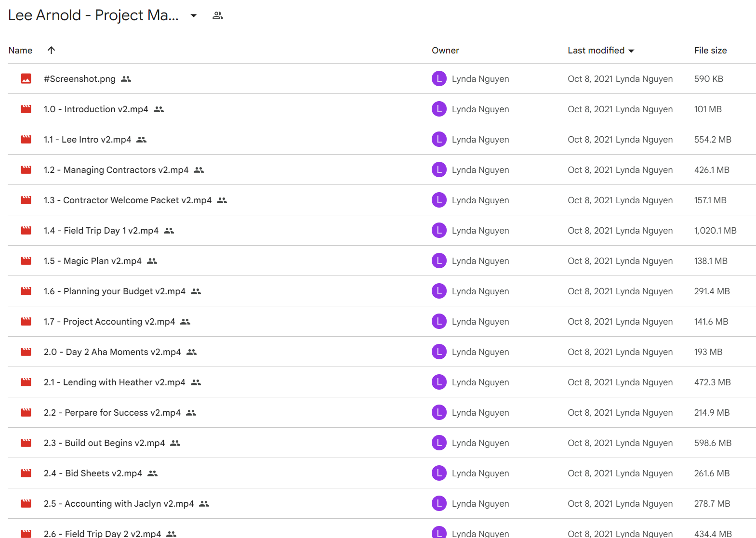This screenshot has height=538, width=756.
Task: Click video icon for 1.2 - Managing Contractors
Action: [26, 170]
